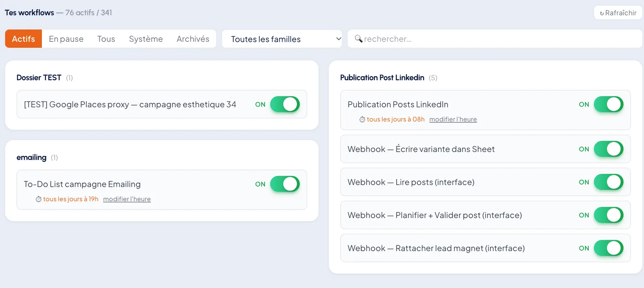Show the Système tab
644x288 pixels.
pyautogui.click(x=146, y=39)
